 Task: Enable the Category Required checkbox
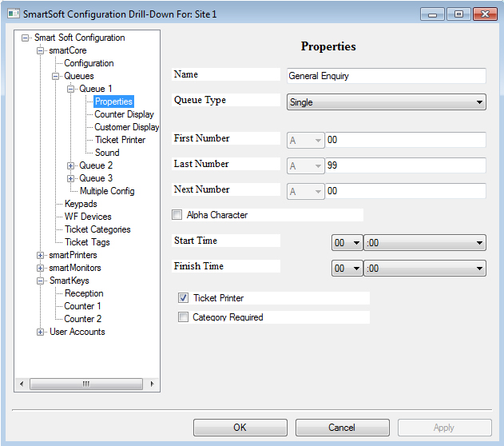(x=183, y=317)
